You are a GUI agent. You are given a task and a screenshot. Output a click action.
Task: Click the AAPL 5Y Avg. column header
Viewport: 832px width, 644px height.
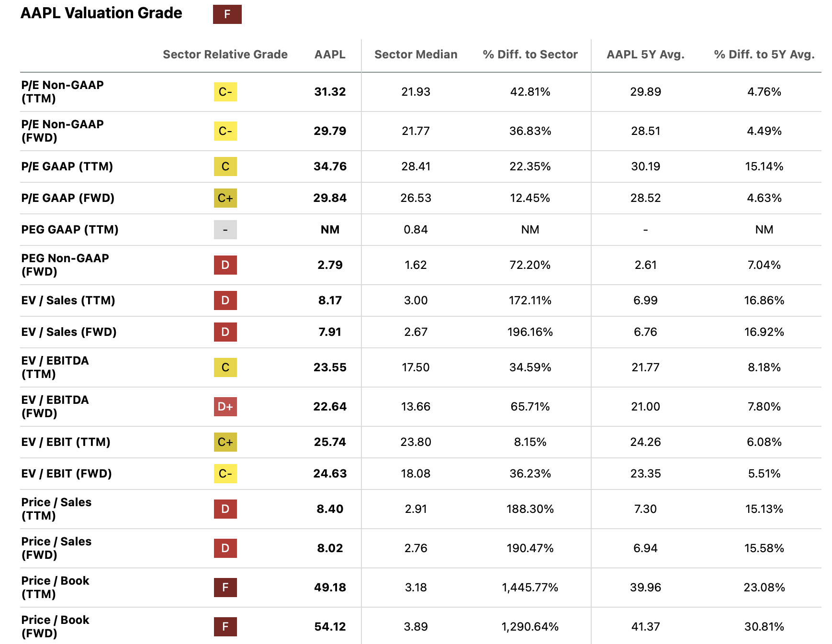point(645,55)
